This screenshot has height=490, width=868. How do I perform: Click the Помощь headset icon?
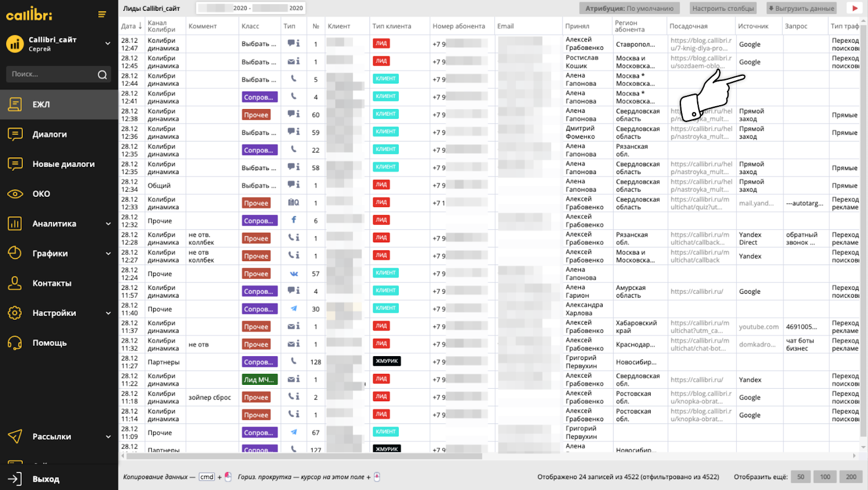click(15, 343)
